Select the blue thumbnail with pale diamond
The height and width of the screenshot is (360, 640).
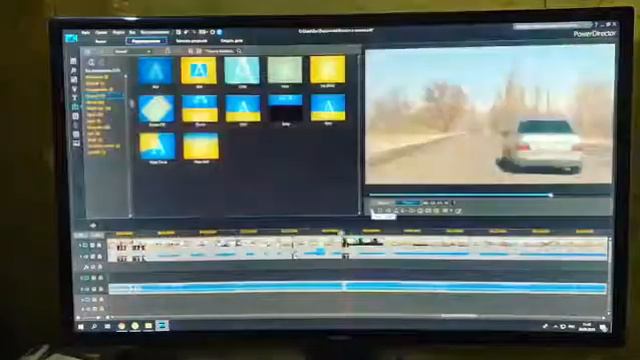157,109
